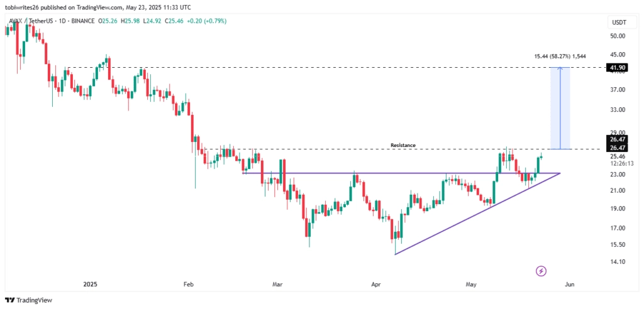Image resolution: width=644 pixels, height=309 pixels.
Task: Click the purple lightning bolt icon
Action: (x=541, y=271)
